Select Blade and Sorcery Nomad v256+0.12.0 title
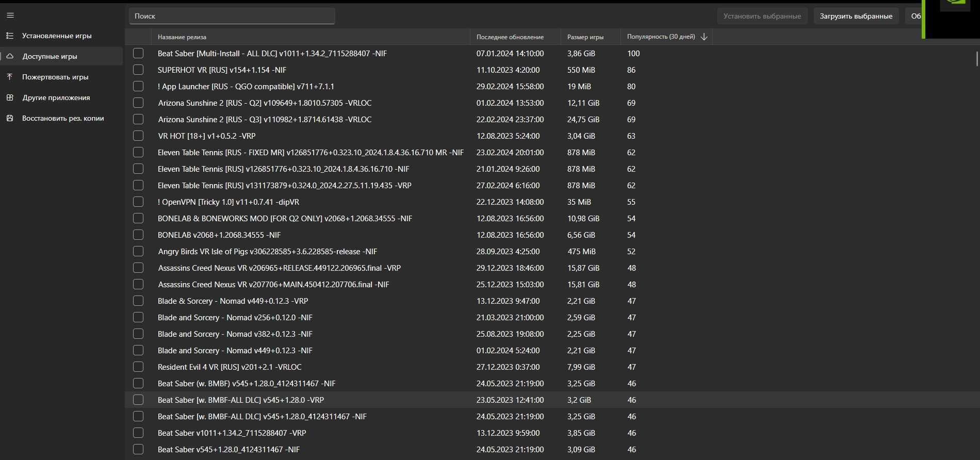This screenshot has width=980, height=460. 235,317
